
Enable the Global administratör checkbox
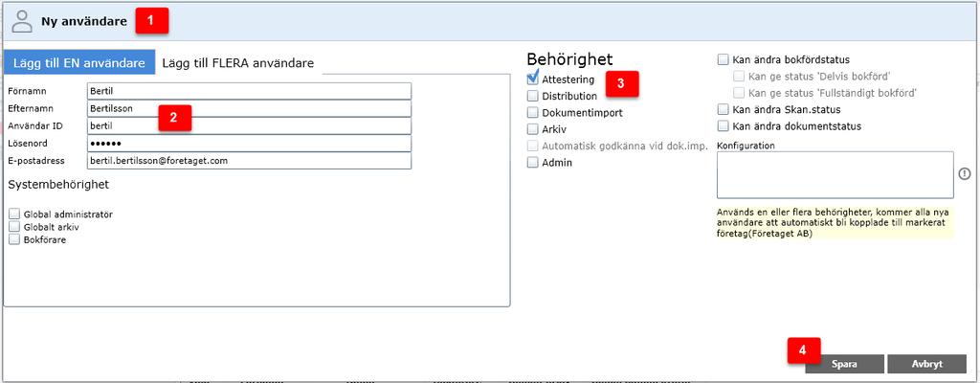pos(14,214)
